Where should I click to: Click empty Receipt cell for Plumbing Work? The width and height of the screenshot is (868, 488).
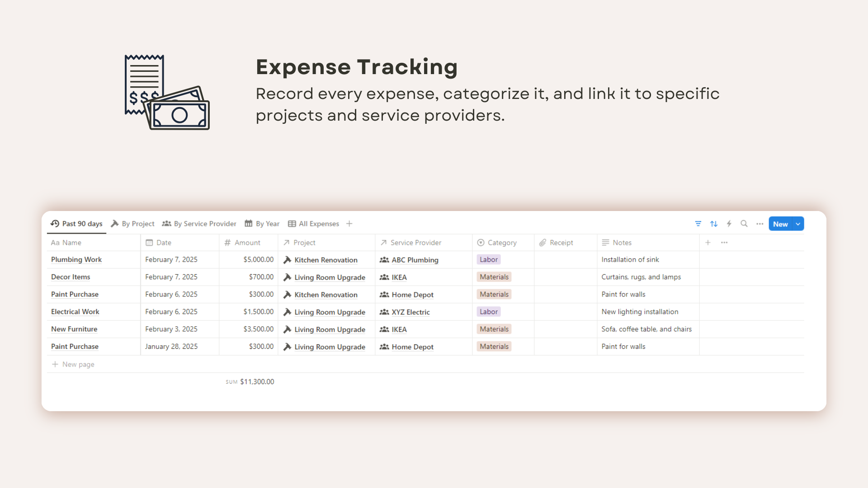tap(566, 259)
